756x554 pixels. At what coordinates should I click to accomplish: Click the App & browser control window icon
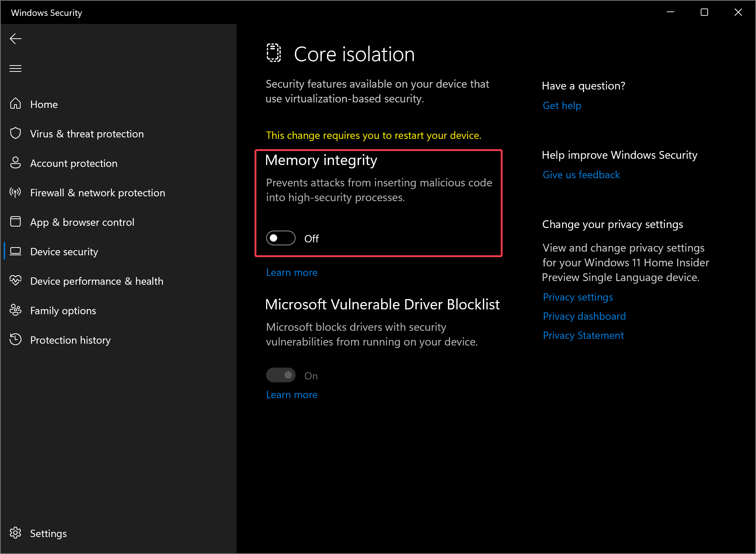(x=15, y=221)
